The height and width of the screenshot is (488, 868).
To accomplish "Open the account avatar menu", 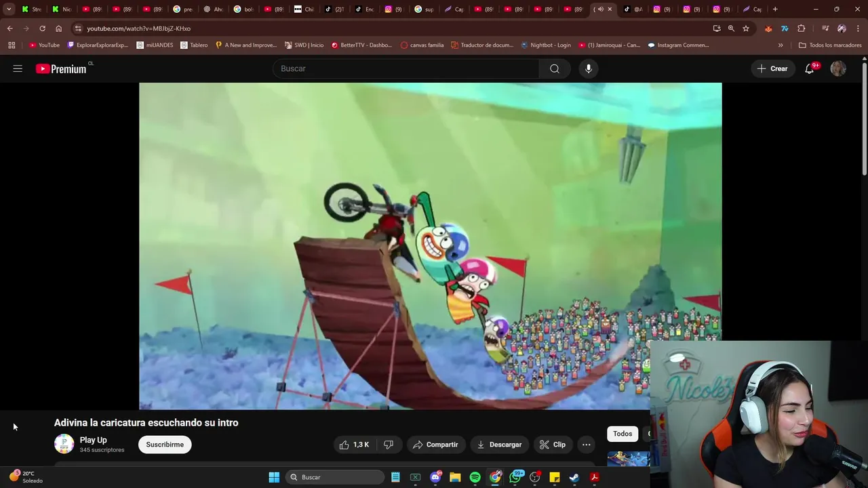I will tap(838, 68).
